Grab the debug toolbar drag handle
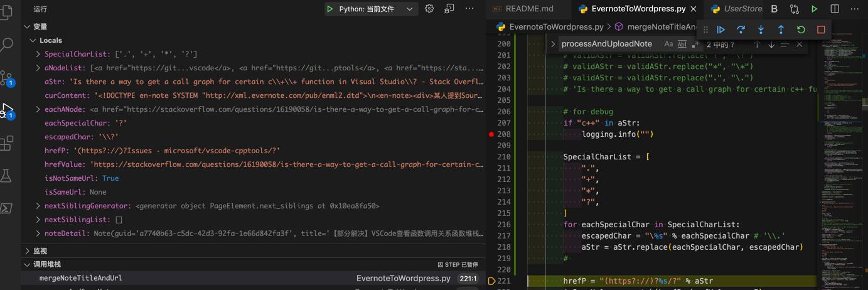This screenshot has height=290, width=868. pos(706,30)
